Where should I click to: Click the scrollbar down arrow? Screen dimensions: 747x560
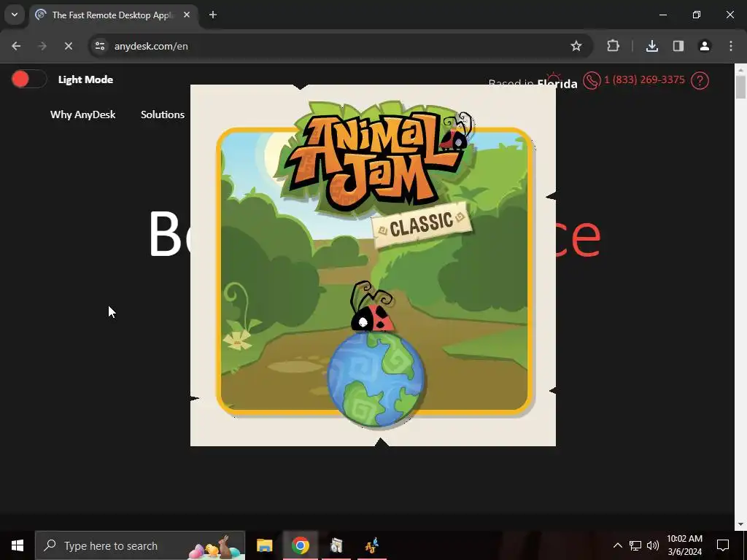click(x=740, y=524)
